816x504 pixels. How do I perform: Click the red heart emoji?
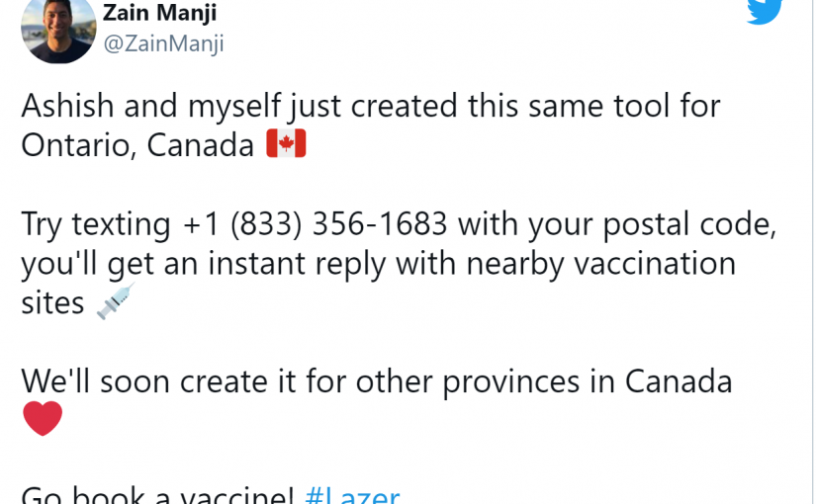[43, 419]
